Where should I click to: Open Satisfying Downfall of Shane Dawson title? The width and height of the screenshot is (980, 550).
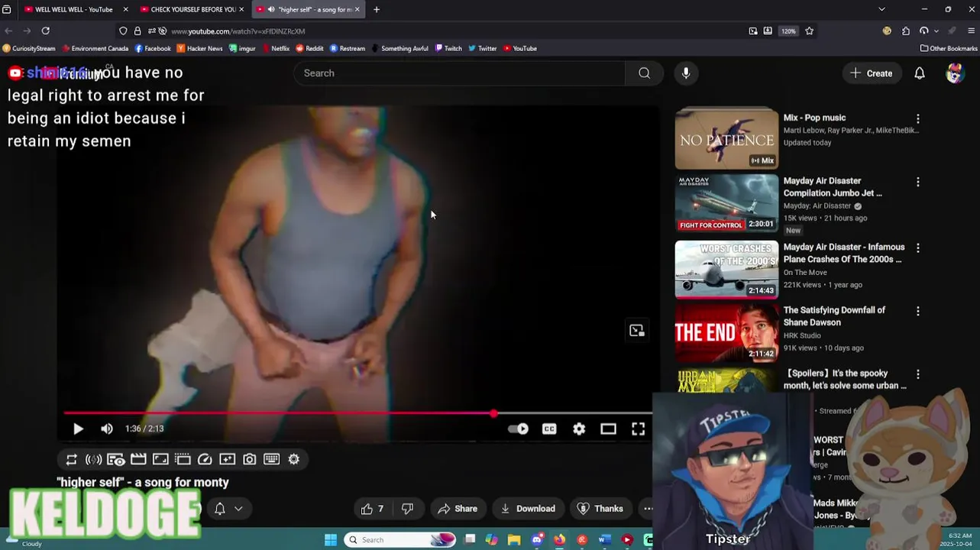pyautogui.click(x=834, y=316)
